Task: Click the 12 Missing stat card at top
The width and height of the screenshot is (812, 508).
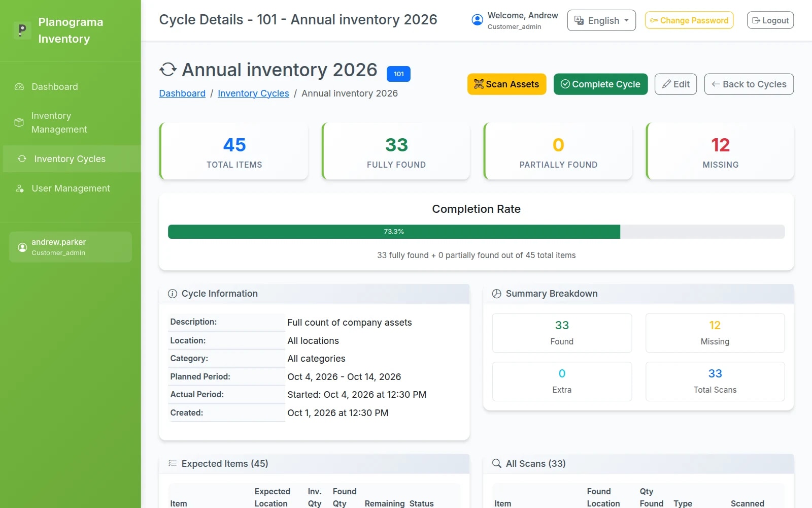Action: [720, 151]
